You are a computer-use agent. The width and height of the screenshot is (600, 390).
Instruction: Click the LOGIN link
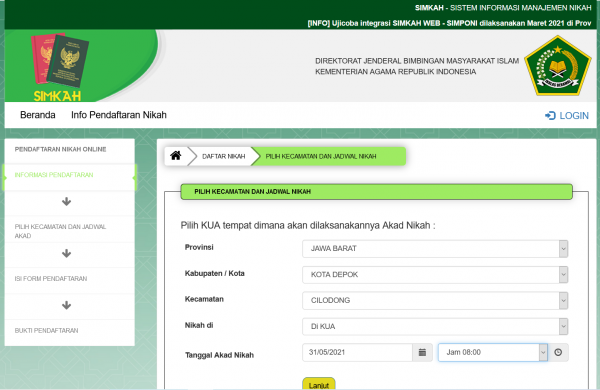pyautogui.click(x=567, y=116)
